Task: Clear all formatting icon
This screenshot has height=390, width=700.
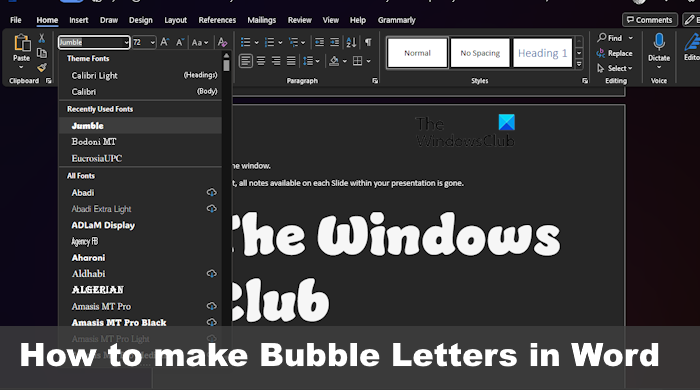Action: 222,42
